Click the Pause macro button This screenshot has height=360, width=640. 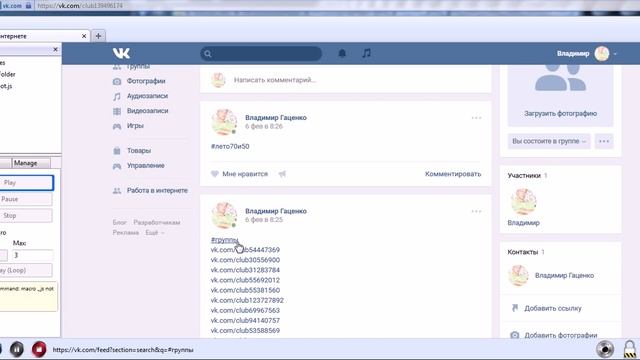pyautogui.click(x=26, y=199)
